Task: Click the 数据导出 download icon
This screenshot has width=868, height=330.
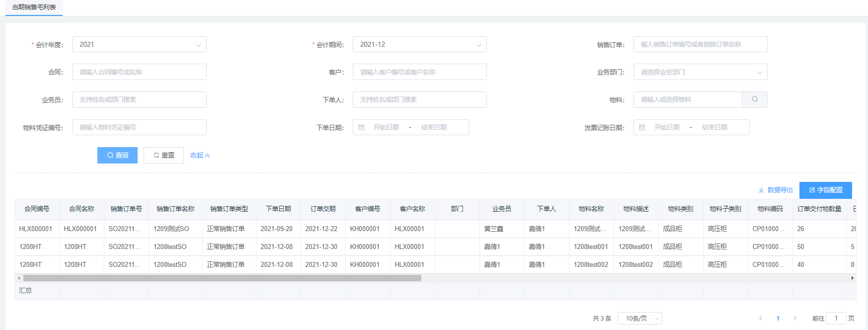Action: click(761, 190)
